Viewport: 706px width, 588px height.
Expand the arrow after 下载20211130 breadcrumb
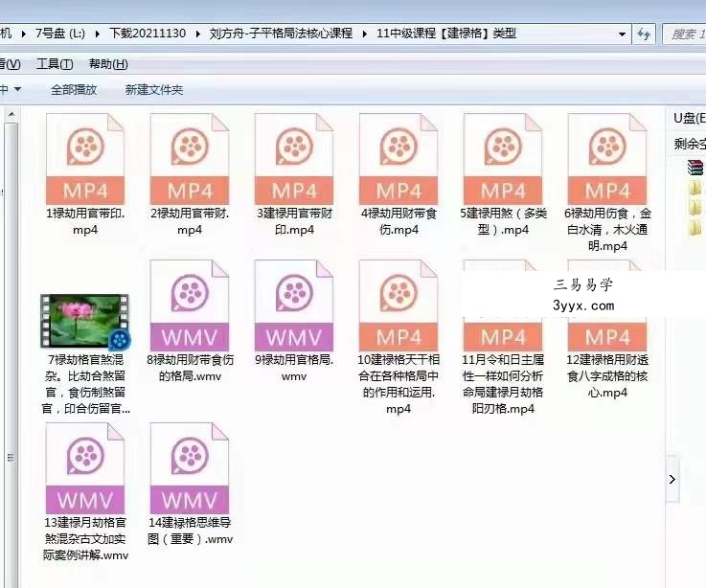(x=197, y=34)
